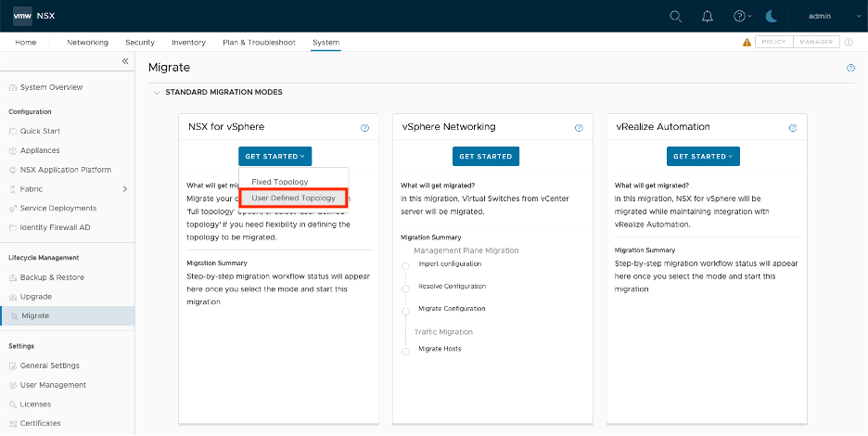This screenshot has height=436, width=868.
Task: Select Fixed Topology option
Action: click(280, 182)
